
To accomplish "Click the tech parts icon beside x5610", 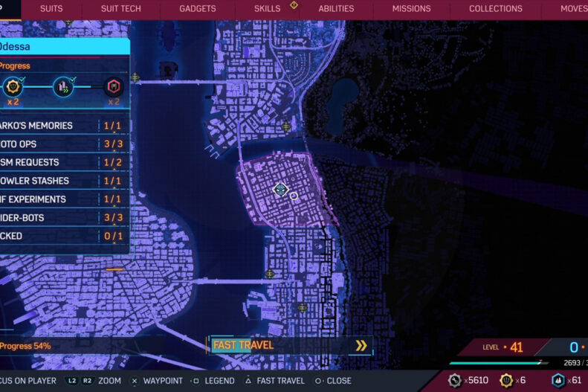I will point(454,380).
